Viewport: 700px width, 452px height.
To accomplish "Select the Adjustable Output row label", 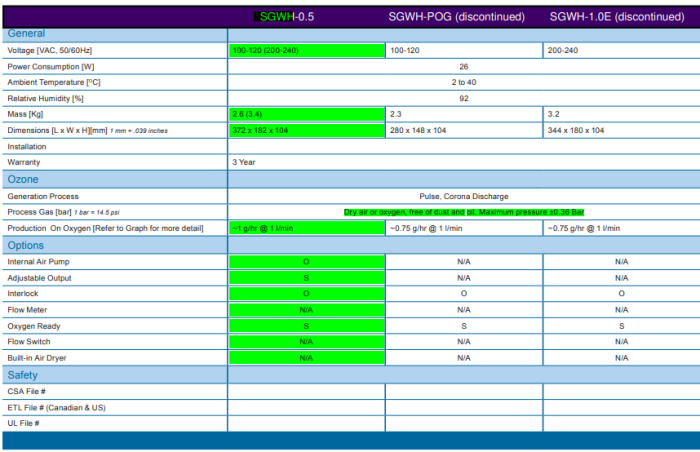I will pyautogui.click(x=39, y=277).
